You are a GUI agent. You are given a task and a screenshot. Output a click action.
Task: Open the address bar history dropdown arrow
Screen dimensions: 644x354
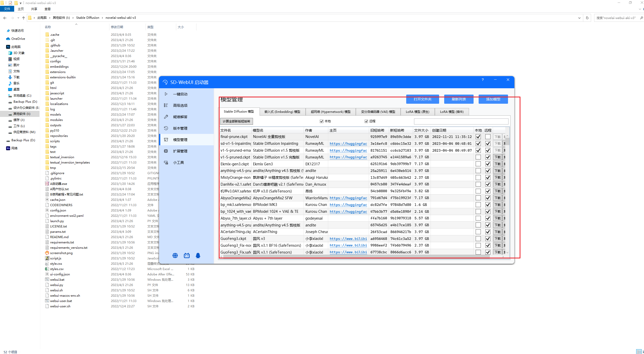[x=579, y=18]
